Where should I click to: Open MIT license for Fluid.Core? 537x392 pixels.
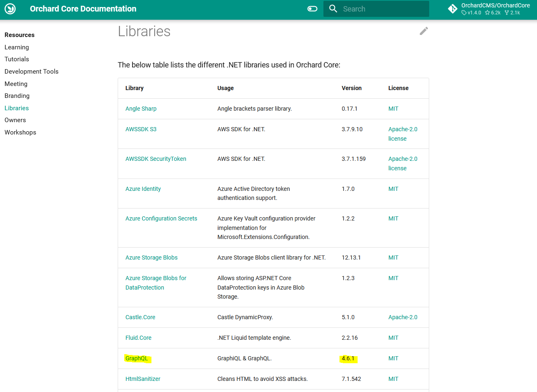(x=393, y=338)
